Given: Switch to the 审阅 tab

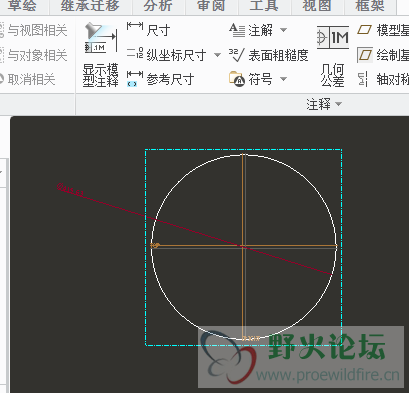Looking at the screenshot, I should (x=211, y=5).
